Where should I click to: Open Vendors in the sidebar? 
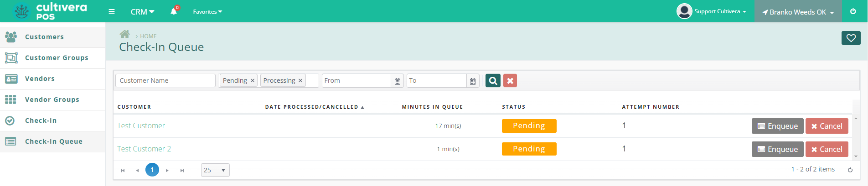tap(52, 79)
